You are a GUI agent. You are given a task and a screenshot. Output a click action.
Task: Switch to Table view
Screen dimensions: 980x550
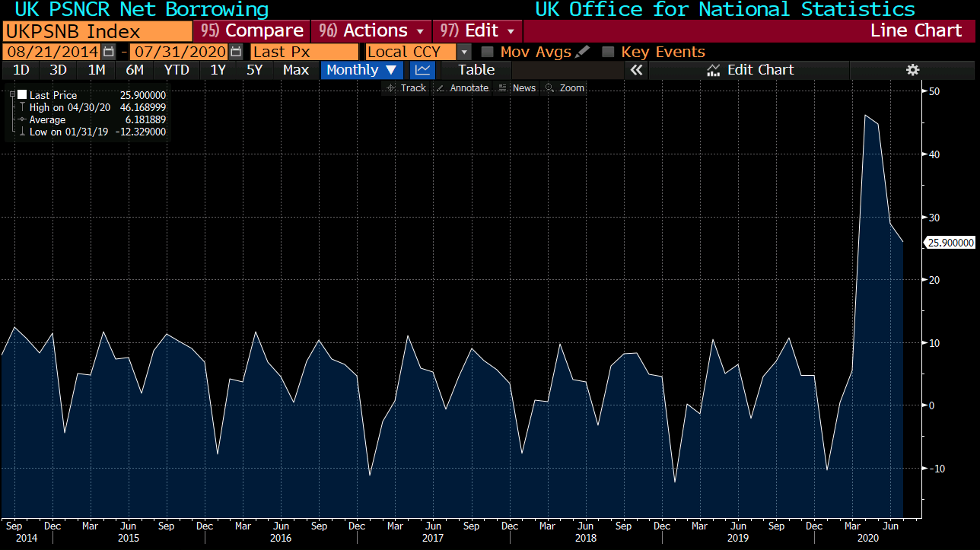[476, 70]
